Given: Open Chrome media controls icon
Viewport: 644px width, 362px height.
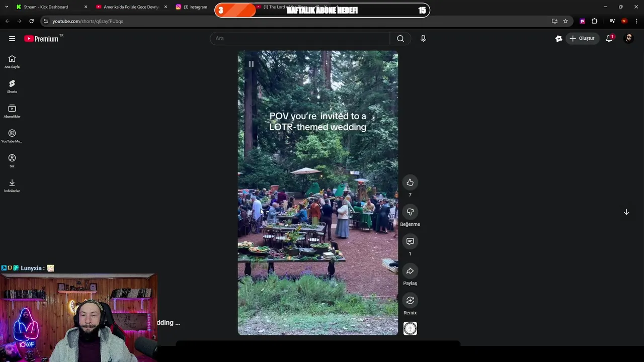Looking at the screenshot, I should 612,21.
